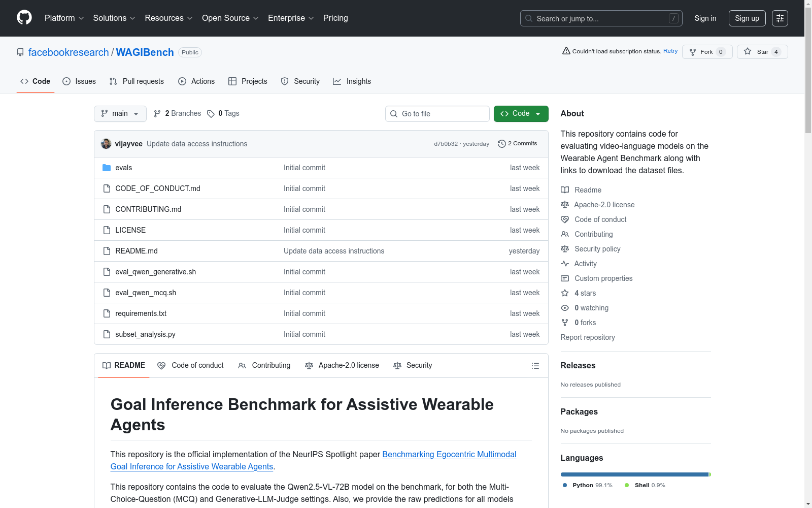Open the README outline list icon
The width and height of the screenshot is (812, 508).
pos(535,366)
